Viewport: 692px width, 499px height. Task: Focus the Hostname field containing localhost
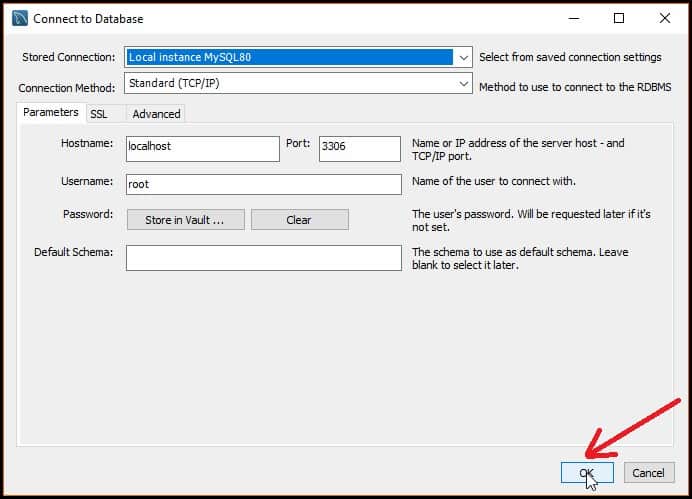point(203,148)
